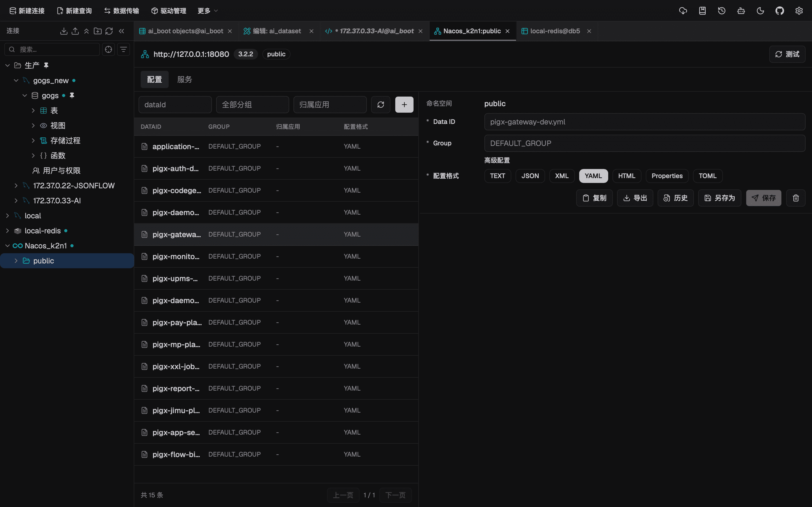Delete config with trash icon
The image size is (812, 507).
tap(796, 198)
